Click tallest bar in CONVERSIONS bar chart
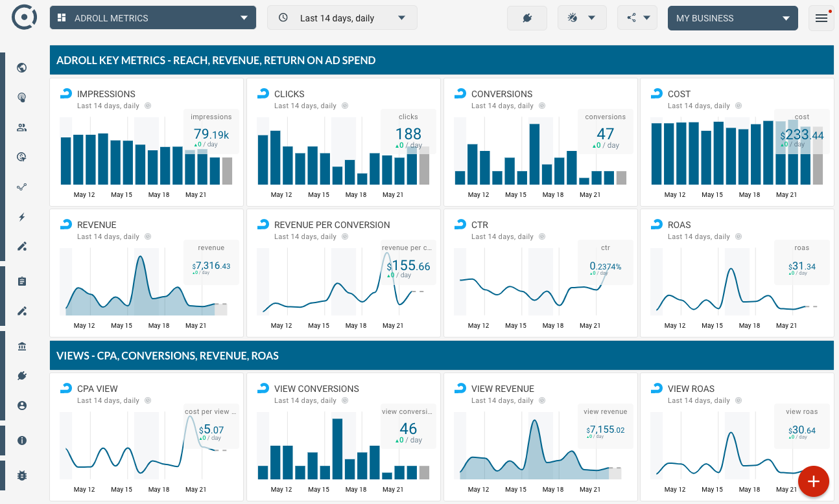 535,154
